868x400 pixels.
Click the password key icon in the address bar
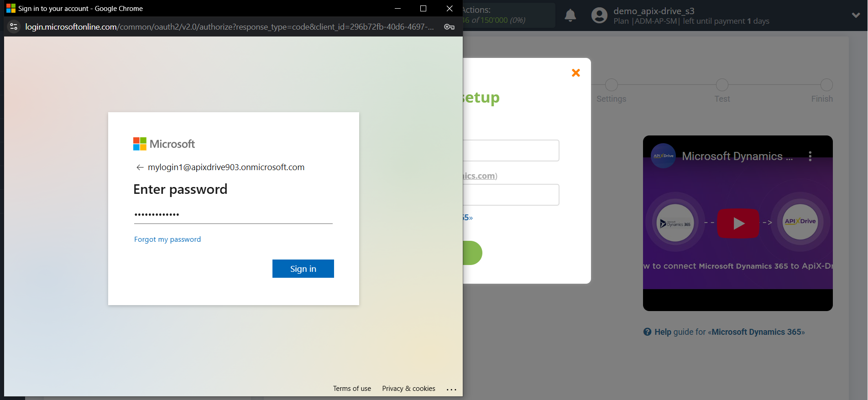[449, 27]
